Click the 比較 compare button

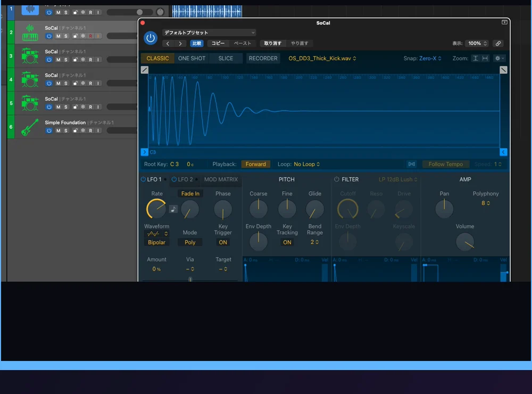pyautogui.click(x=197, y=44)
